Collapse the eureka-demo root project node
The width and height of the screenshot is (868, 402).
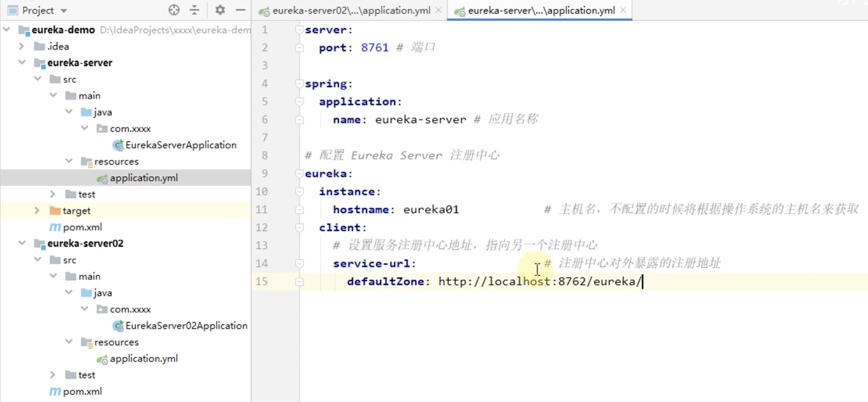pyautogui.click(x=6, y=29)
